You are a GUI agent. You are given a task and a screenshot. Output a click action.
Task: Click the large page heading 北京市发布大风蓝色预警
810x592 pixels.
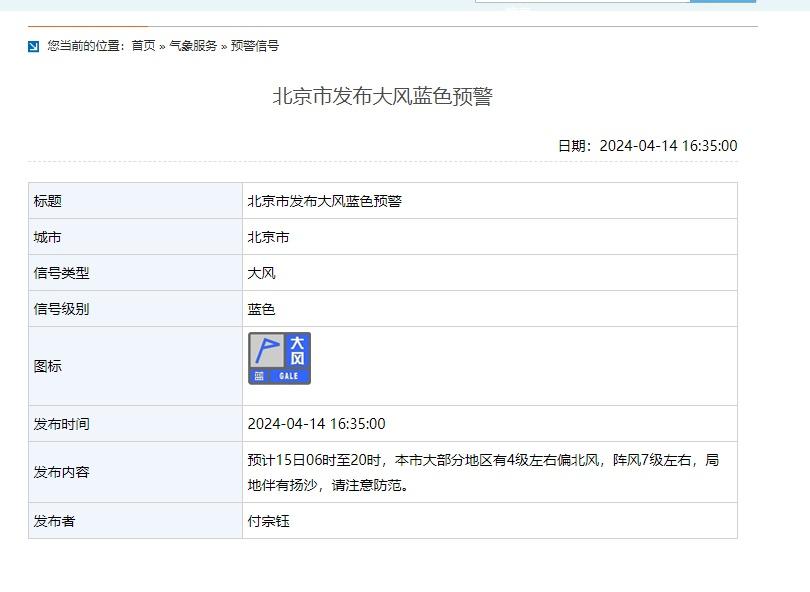tap(382, 97)
